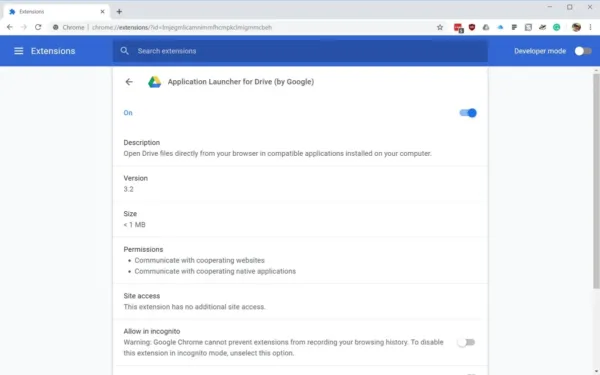Click the 'Version' heading

pyautogui.click(x=135, y=178)
